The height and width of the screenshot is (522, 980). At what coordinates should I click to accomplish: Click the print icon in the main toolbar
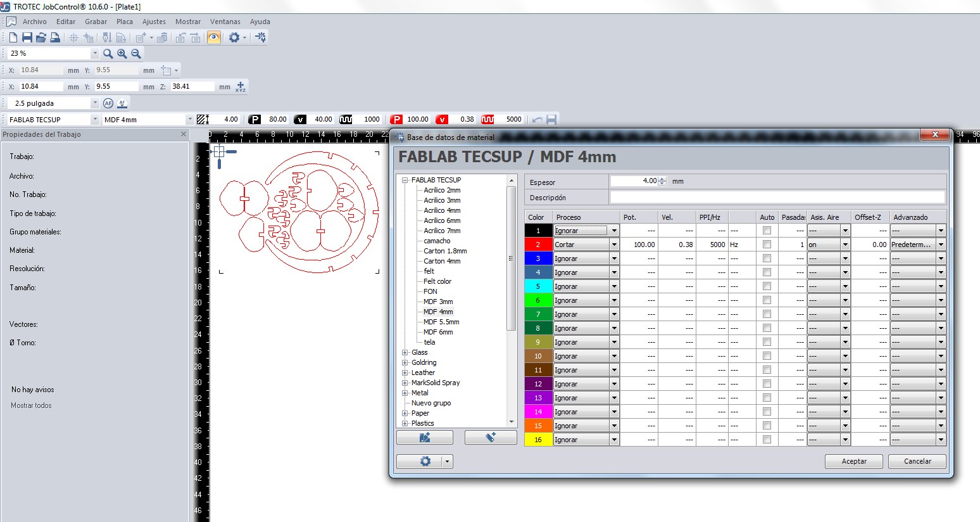[x=55, y=38]
